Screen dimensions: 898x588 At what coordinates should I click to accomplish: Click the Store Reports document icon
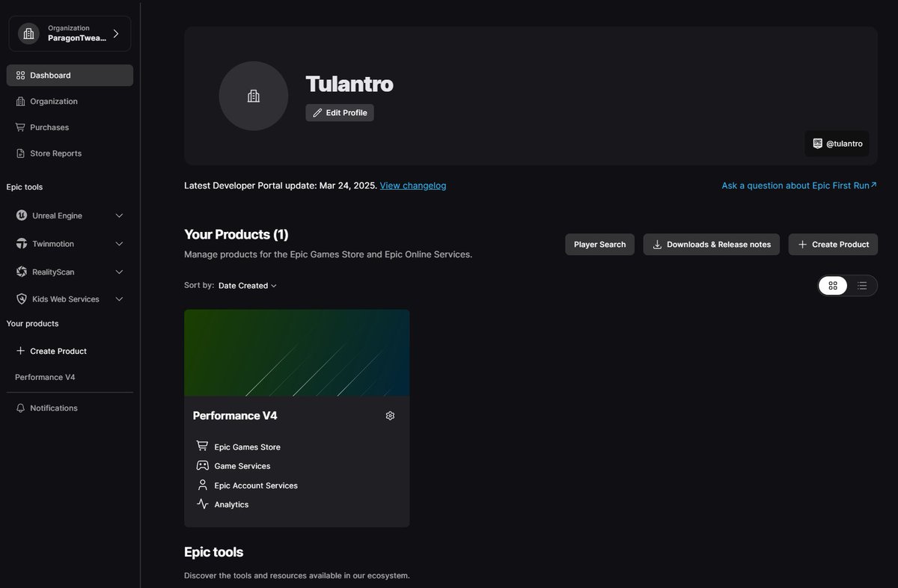pos(20,153)
